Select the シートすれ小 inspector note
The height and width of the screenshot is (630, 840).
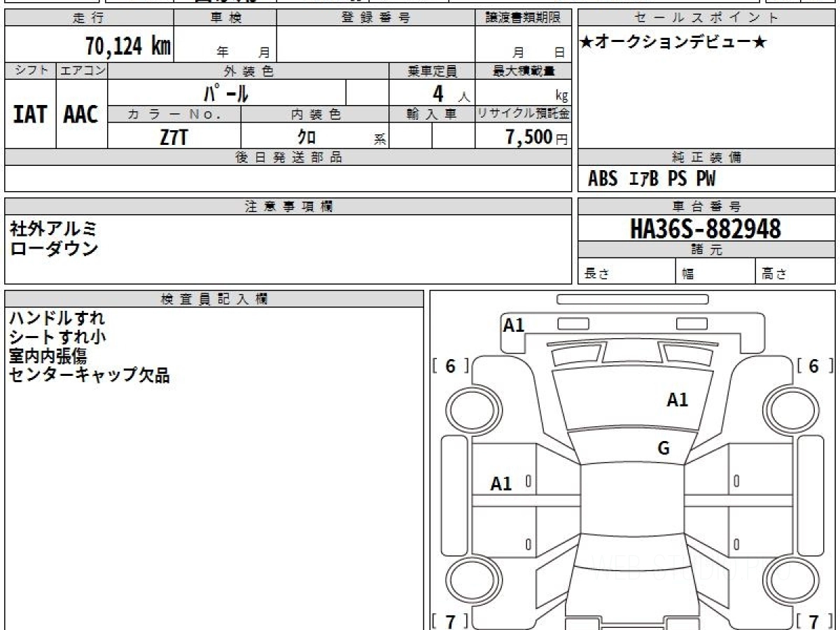(x=57, y=337)
